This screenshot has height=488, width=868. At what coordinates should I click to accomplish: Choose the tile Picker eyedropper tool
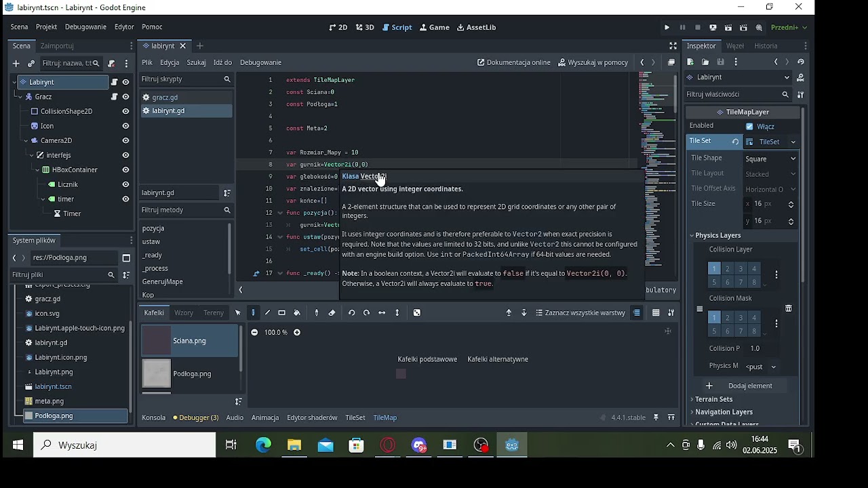(x=317, y=313)
